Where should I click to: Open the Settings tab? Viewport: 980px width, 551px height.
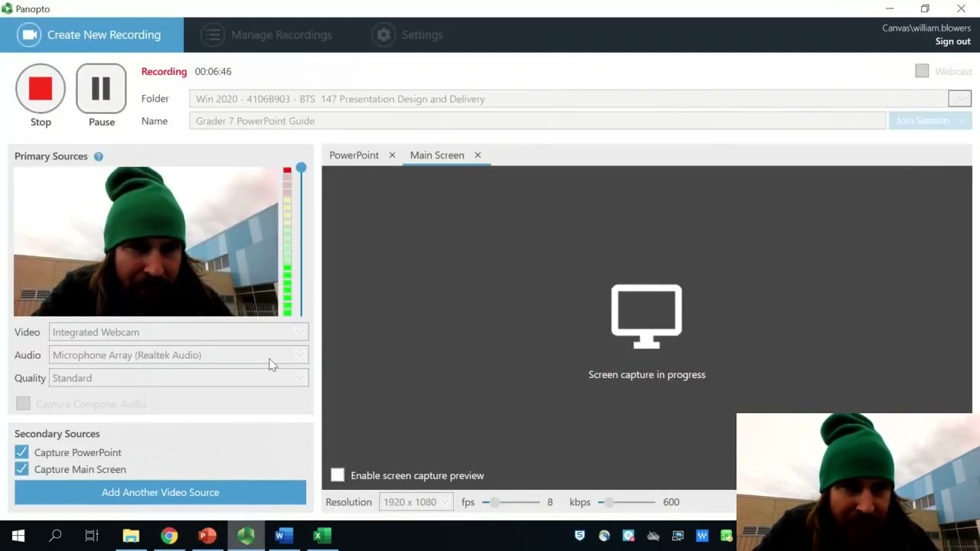pyautogui.click(x=408, y=34)
